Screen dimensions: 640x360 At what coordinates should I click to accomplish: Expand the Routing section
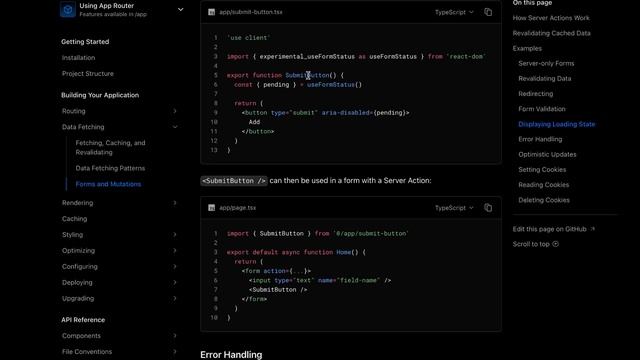175,111
